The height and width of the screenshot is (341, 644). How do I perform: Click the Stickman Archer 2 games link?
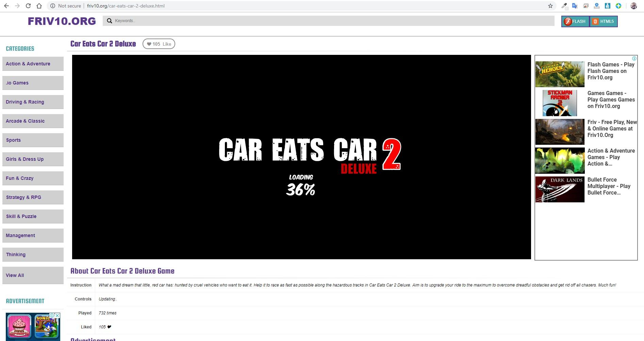tap(559, 103)
